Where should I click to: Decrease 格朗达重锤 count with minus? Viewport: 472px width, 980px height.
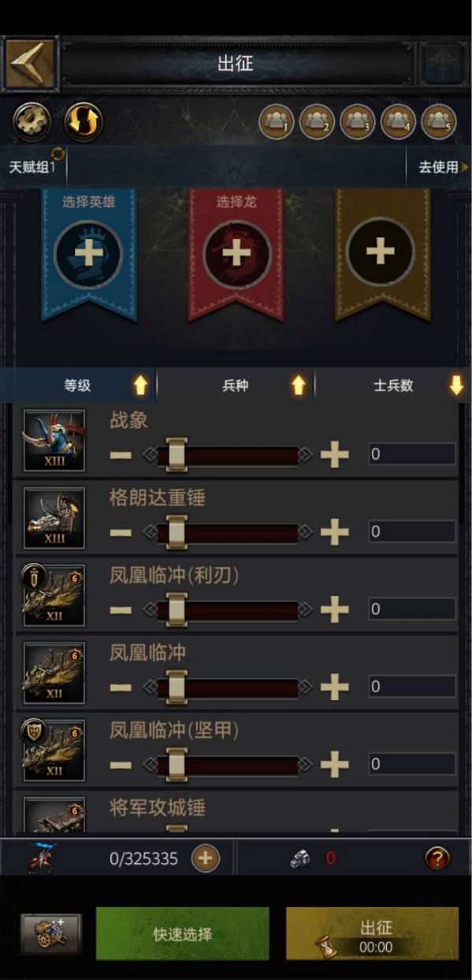click(x=121, y=531)
